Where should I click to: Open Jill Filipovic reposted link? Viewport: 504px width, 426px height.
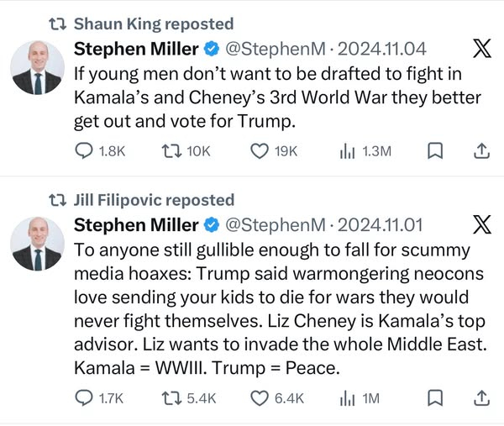(x=153, y=200)
